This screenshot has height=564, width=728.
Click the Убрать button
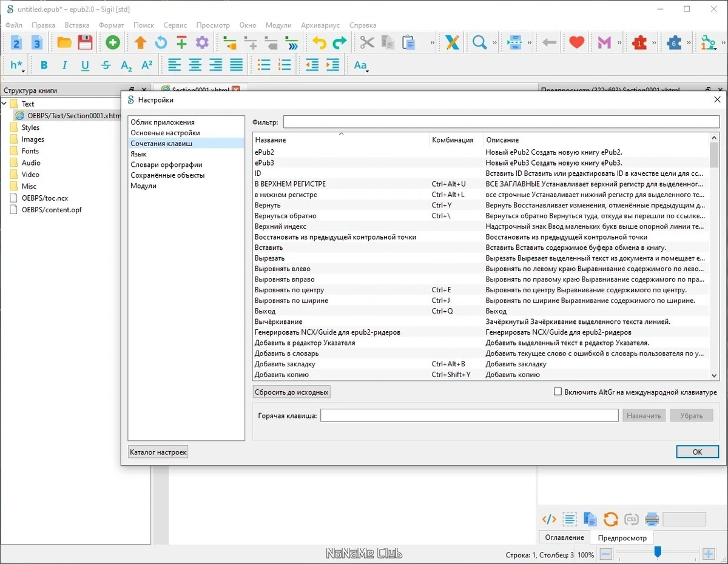(x=692, y=415)
